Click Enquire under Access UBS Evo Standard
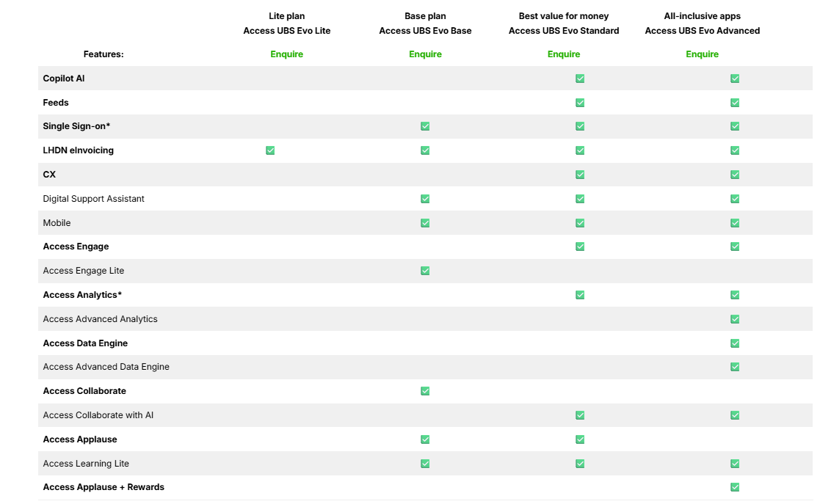The height and width of the screenshot is (504, 820). (x=564, y=54)
